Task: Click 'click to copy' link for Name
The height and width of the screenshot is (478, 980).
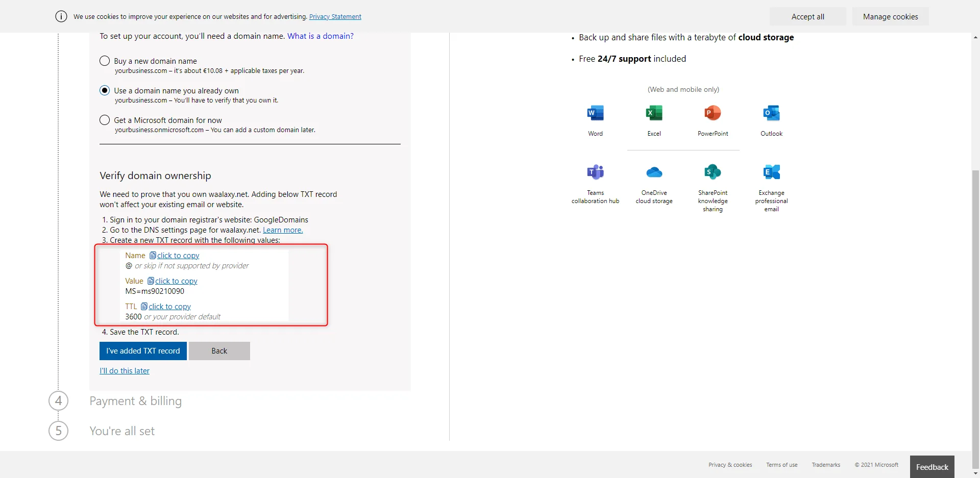Action: click(x=178, y=256)
